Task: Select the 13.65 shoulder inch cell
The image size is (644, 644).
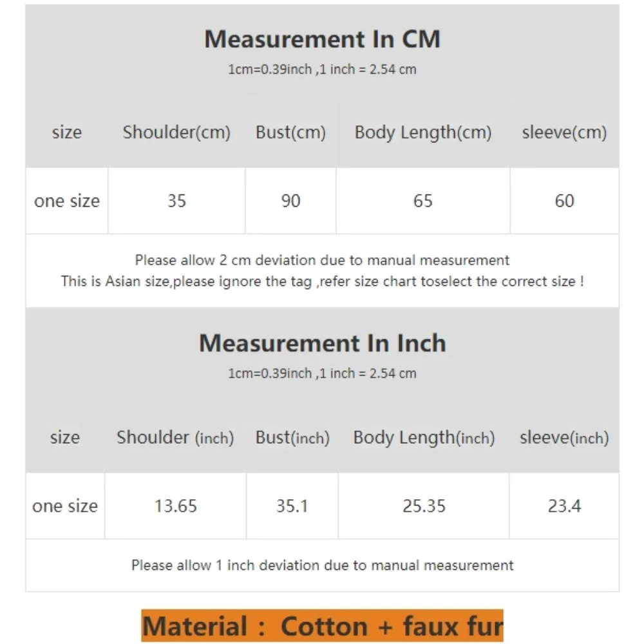Action: point(176,506)
